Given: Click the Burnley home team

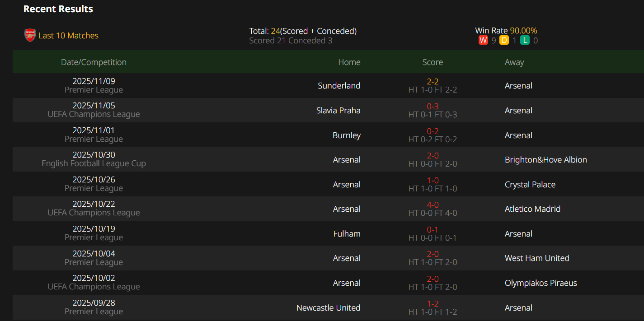Looking at the screenshot, I should click(346, 135).
